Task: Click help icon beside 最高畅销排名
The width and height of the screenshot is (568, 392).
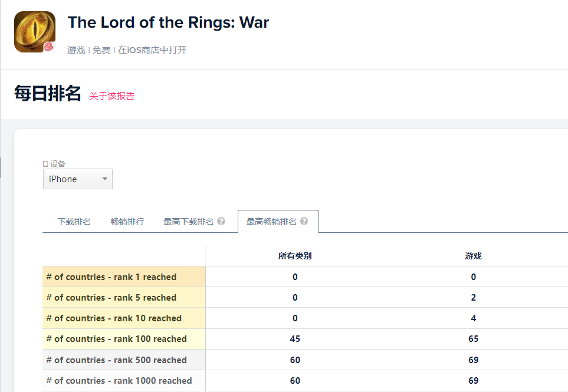Action: coord(304,222)
